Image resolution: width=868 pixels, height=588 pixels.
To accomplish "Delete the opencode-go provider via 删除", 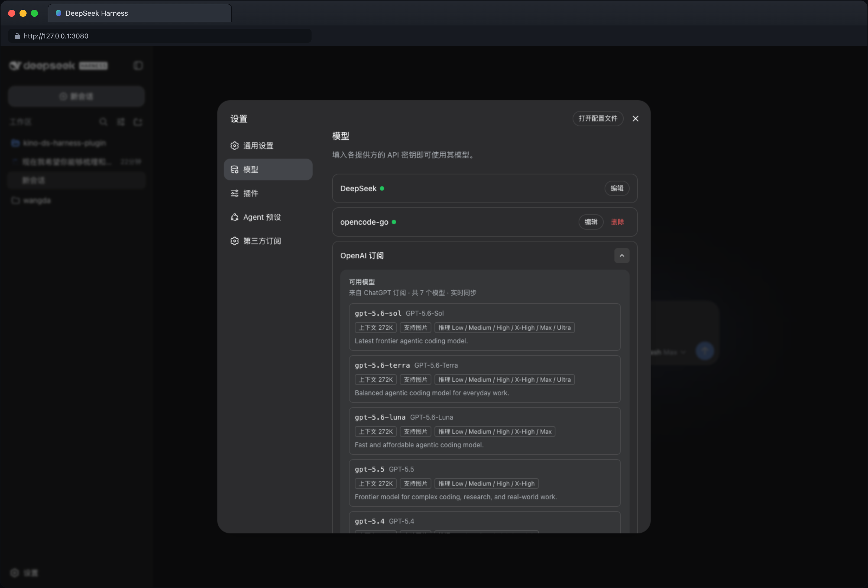I will point(617,222).
